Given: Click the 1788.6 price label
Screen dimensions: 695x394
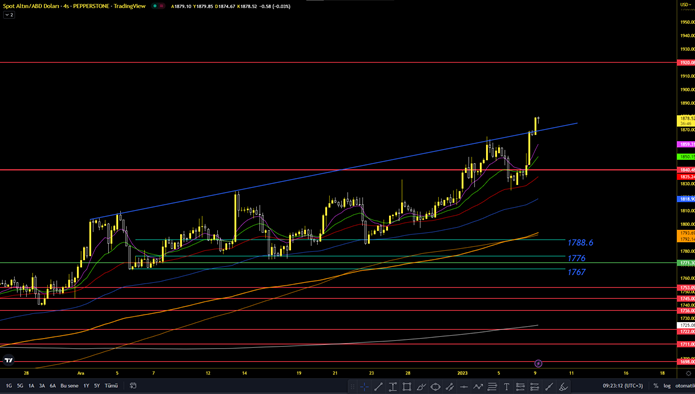Looking at the screenshot, I should 580,242.
